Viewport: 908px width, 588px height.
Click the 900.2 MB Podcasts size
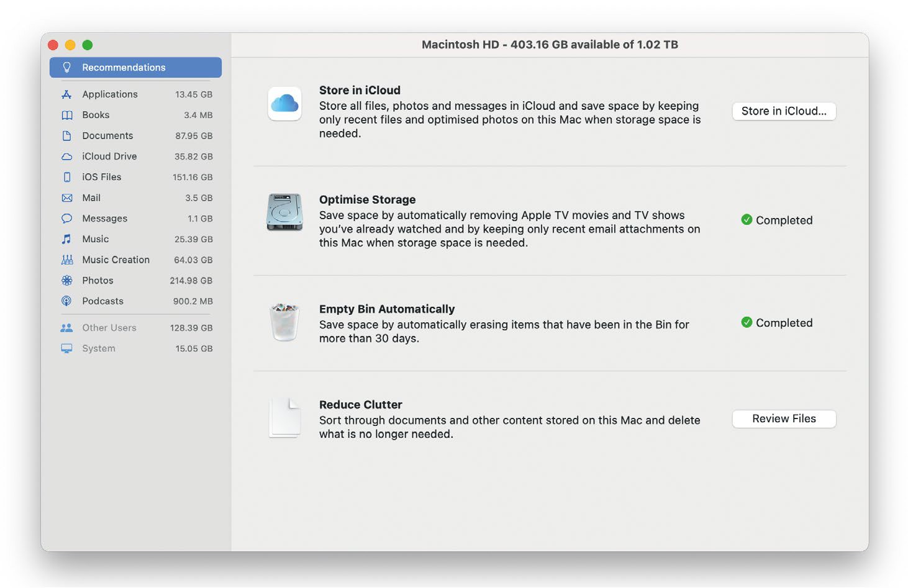(x=193, y=301)
